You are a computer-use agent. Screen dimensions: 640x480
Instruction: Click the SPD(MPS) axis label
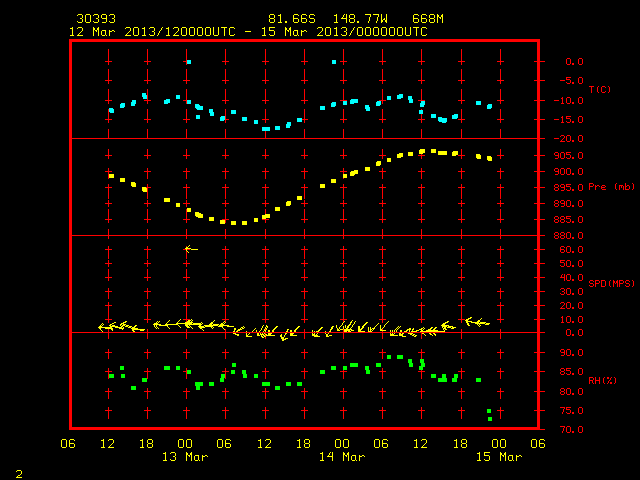pos(611,283)
